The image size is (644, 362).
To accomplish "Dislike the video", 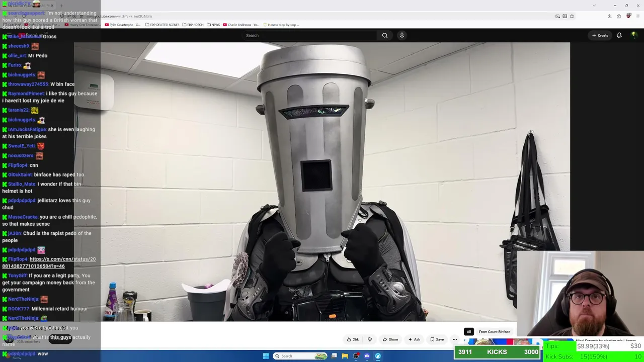I will pos(370,339).
